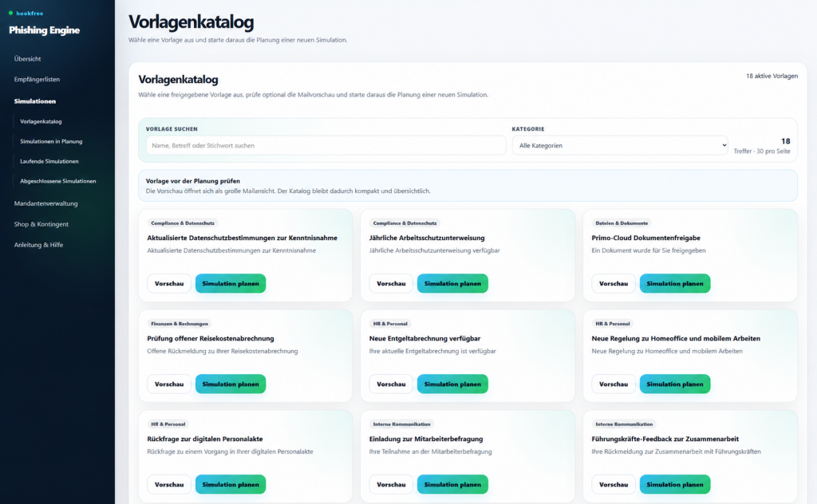Preview Führungskräfte-Feedback zur Zusammenarbeit template

click(614, 484)
